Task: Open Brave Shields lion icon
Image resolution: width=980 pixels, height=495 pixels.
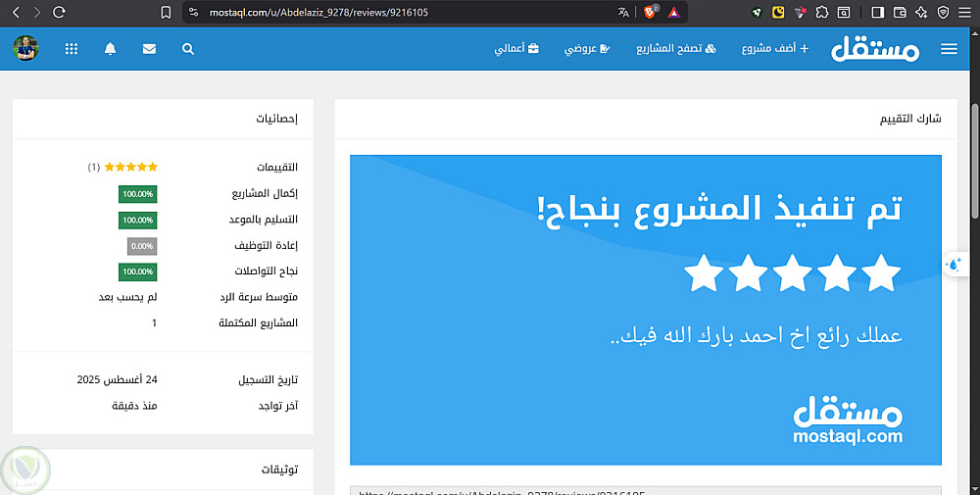Action: point(651,11)
